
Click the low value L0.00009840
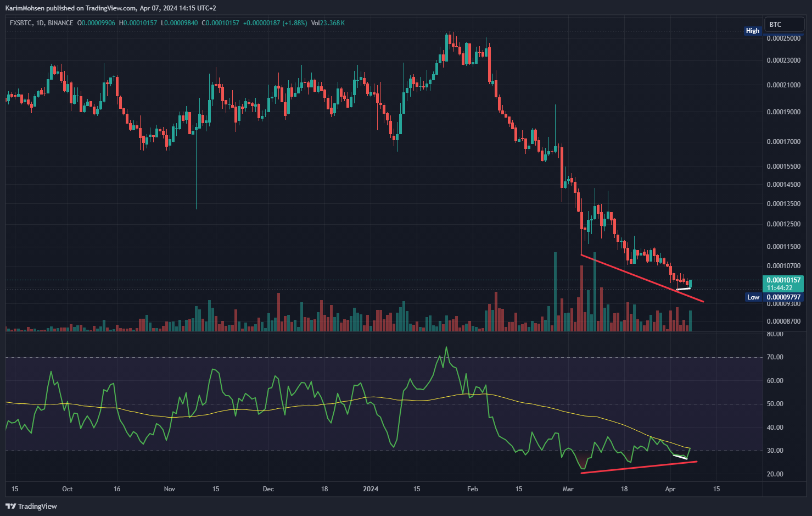click(179, 23)
